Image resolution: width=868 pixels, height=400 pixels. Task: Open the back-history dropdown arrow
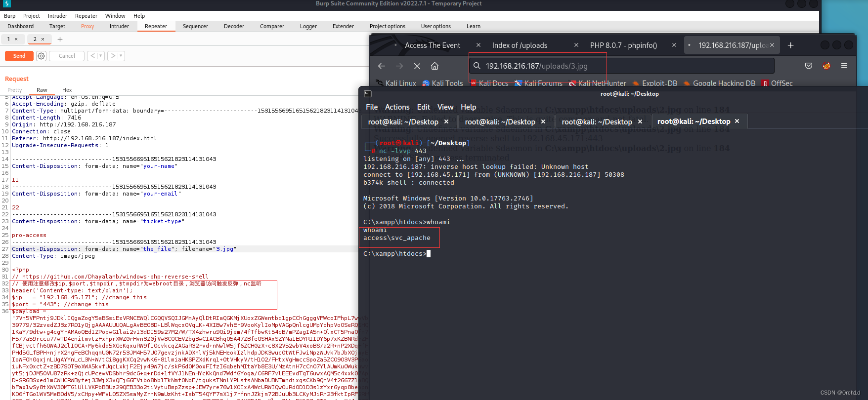[101, 56]
